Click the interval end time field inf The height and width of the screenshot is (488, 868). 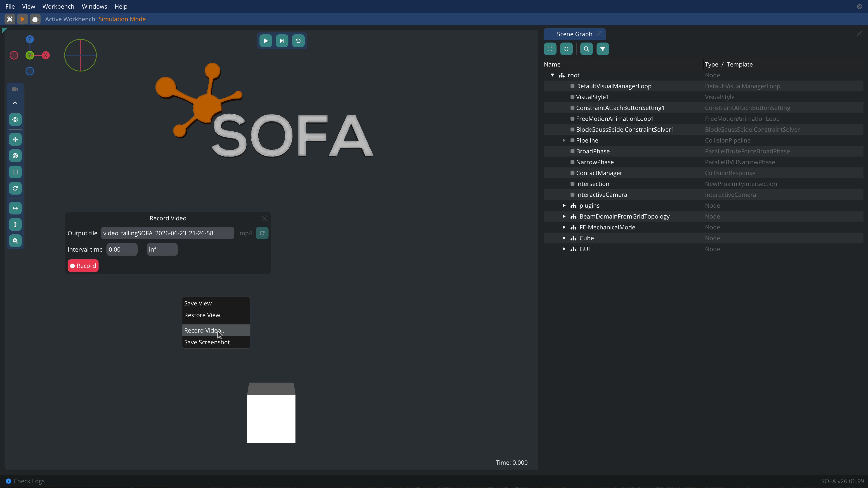click(x=162, y=250)
